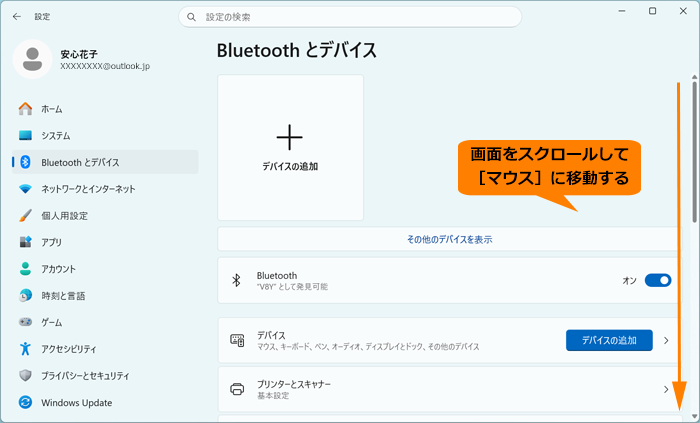Click the Accessibility figure icon in the sidebar
Screen dimensions: 700x423
point(25,348)
